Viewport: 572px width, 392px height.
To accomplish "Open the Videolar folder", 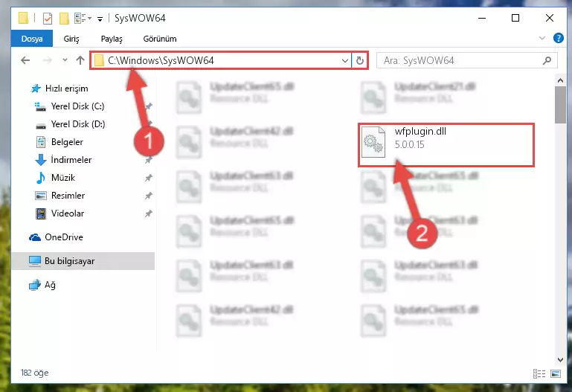I will (x=68, y=213).
